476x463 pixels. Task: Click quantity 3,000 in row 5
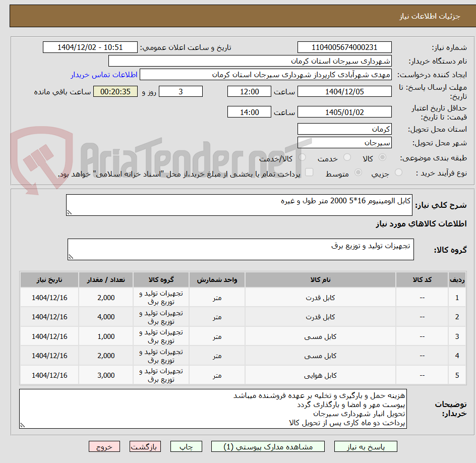click(106, 375)
